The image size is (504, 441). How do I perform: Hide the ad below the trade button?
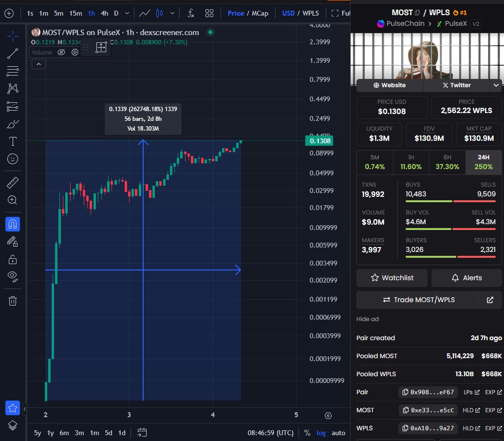[367, 319]
